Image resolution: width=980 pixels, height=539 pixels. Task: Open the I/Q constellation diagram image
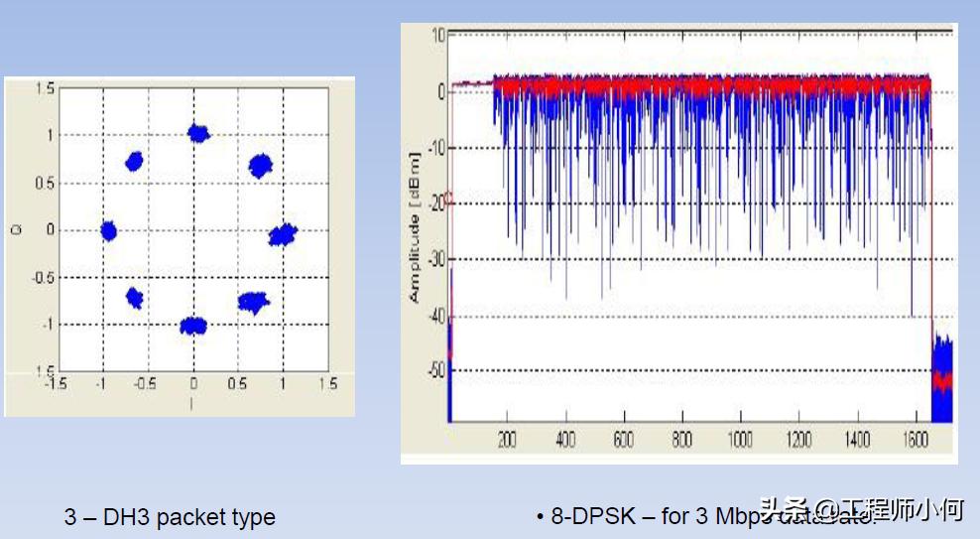(x=180, y=247)
